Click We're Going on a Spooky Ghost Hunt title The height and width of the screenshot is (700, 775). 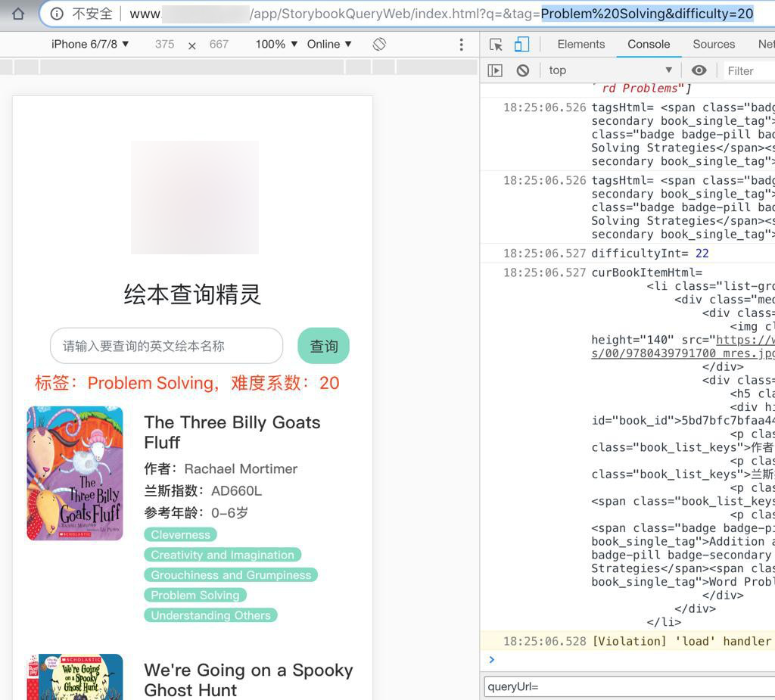[248, 680]
